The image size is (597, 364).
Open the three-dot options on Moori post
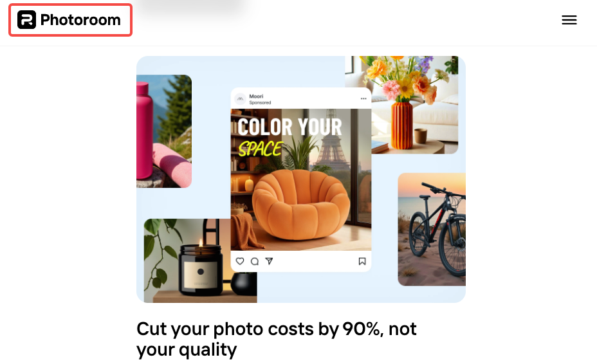[x=363, y=98]
